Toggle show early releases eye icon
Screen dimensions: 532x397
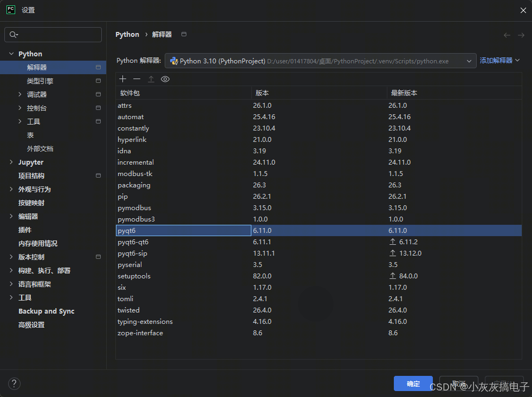165,79
